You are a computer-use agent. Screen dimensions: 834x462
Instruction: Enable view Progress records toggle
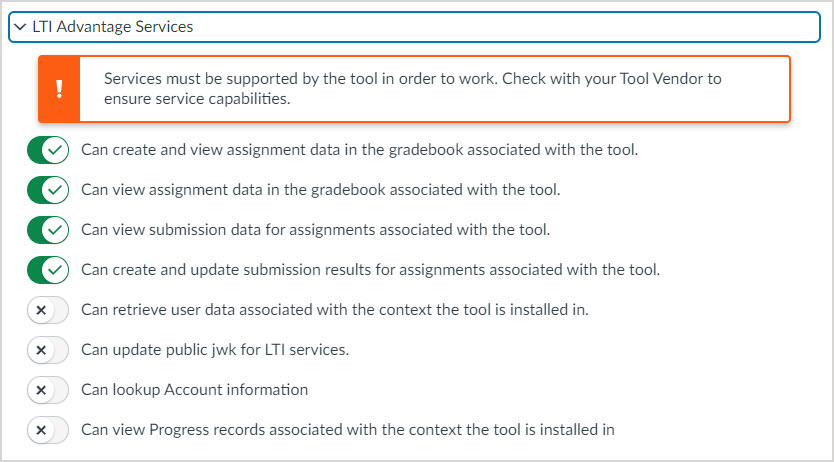coord(48,430)
